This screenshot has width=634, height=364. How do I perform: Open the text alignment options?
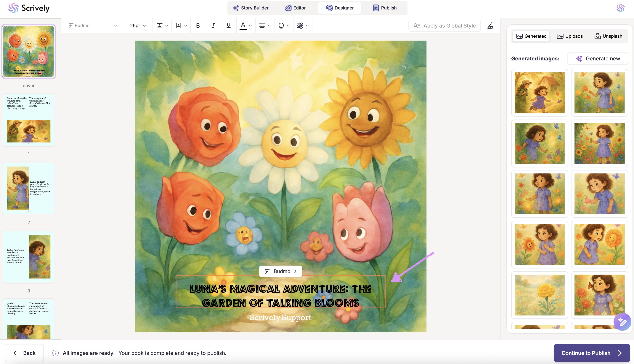click(x=265, y=25)
